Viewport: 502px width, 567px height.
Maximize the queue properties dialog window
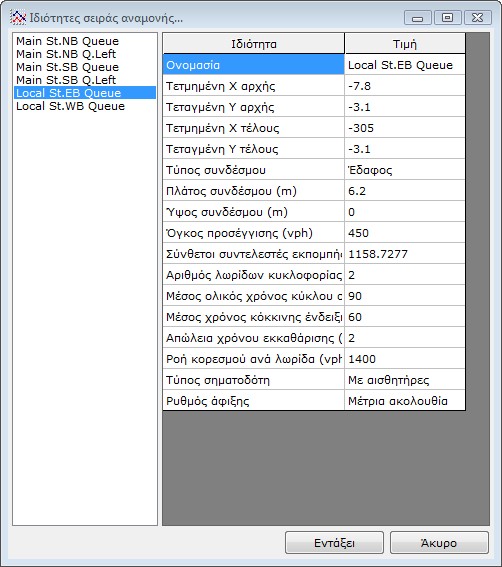pyautogui.click(x=447, y=17)
